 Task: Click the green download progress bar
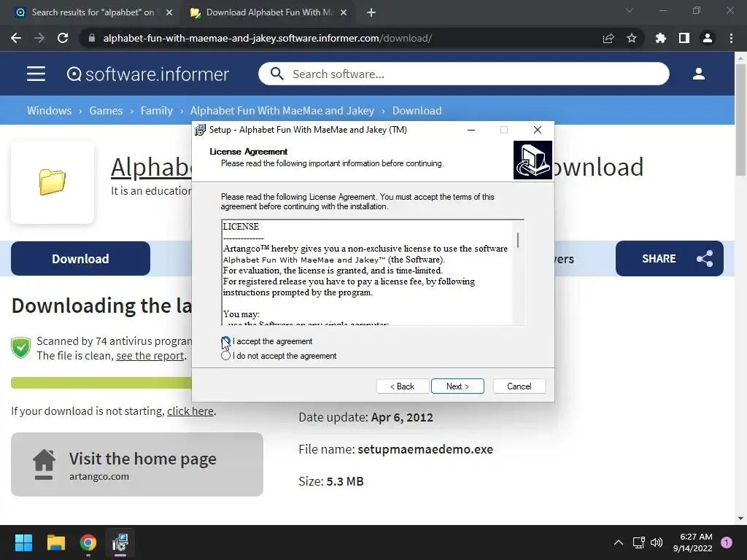point(101,383)
